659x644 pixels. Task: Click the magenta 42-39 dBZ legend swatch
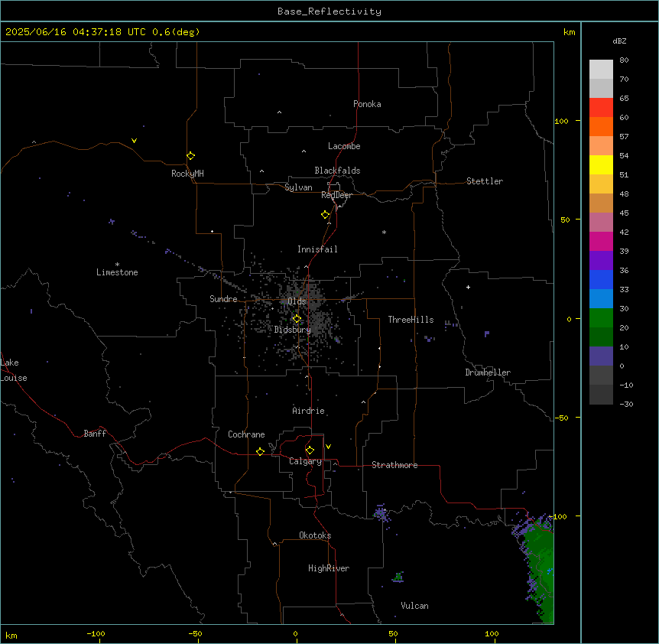point(601,241)
